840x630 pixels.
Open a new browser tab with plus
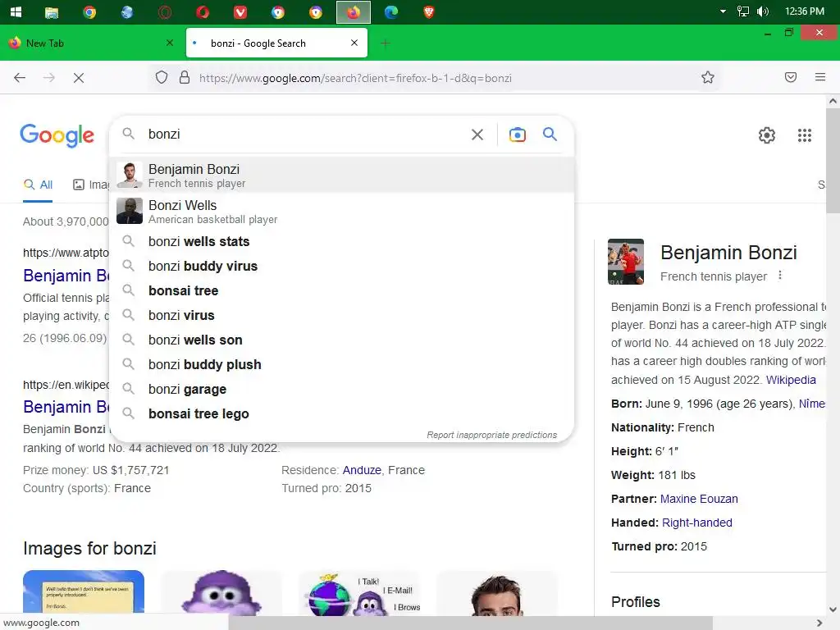click(x=385, y=43)
